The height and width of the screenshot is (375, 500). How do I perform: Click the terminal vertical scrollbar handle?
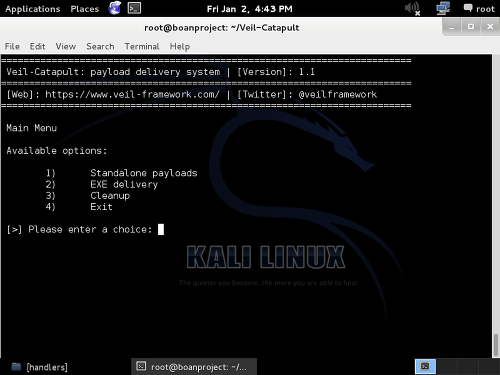tap(496, 345)
